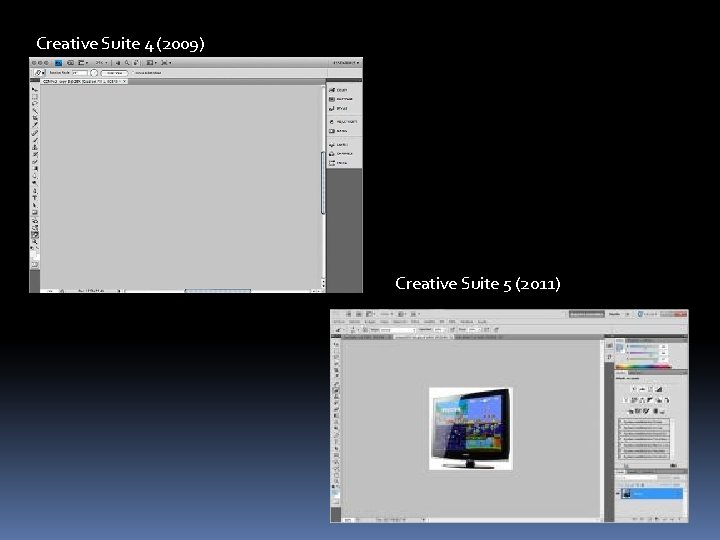
Task: Hide the selected layer's eye in CS5 Layers panel
Action: [x=618, y=494]
